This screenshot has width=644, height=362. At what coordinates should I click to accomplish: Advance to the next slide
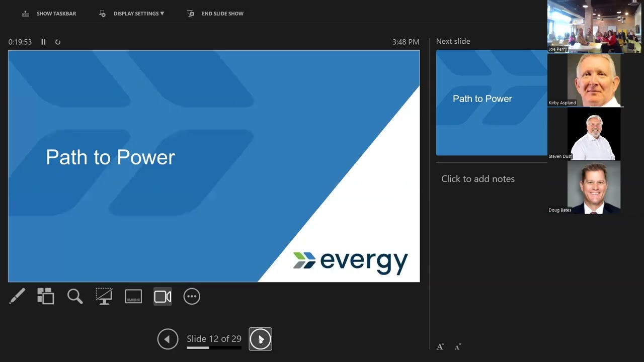261,339
